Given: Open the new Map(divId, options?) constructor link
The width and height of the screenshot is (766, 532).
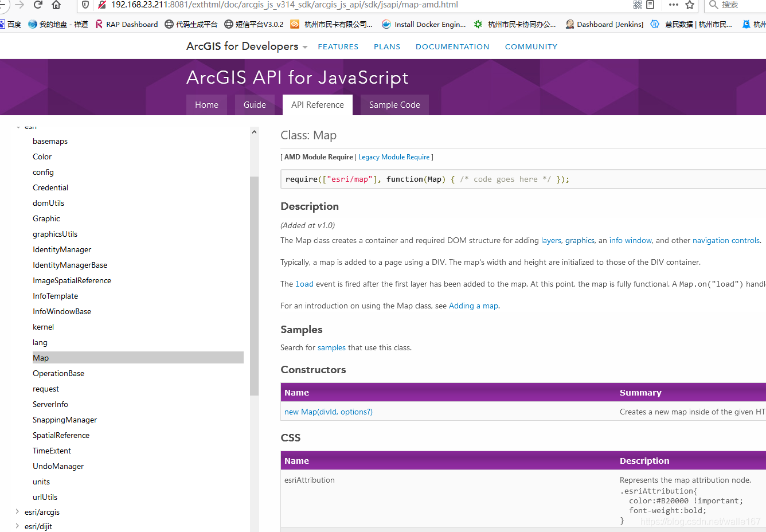Looking at the screenshot, I should coord(329,412).
